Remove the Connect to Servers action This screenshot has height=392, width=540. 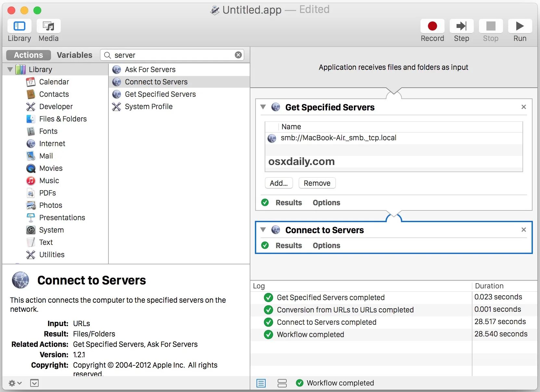click(523, 230)
